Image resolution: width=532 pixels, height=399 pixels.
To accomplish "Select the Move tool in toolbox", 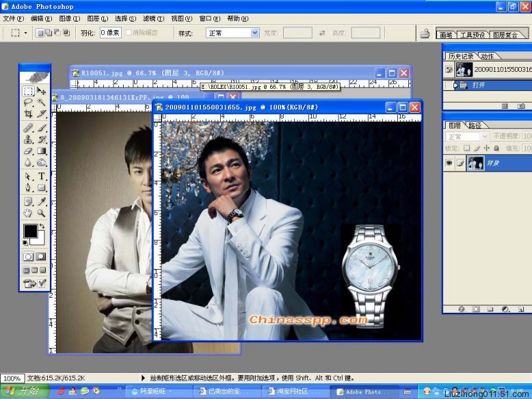I will click(42, 90).
